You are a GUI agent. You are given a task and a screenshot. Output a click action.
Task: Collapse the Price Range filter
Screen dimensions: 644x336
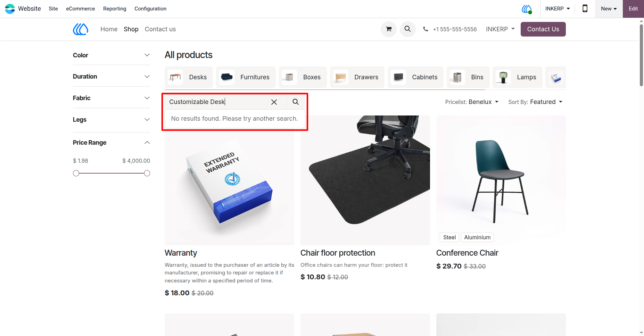click(111, 143)
